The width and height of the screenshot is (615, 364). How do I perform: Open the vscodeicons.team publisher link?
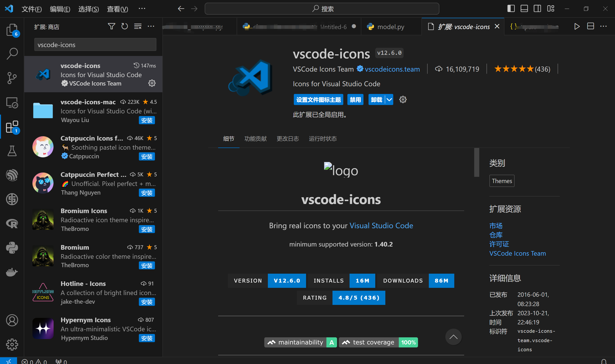(x=392, y=69)
